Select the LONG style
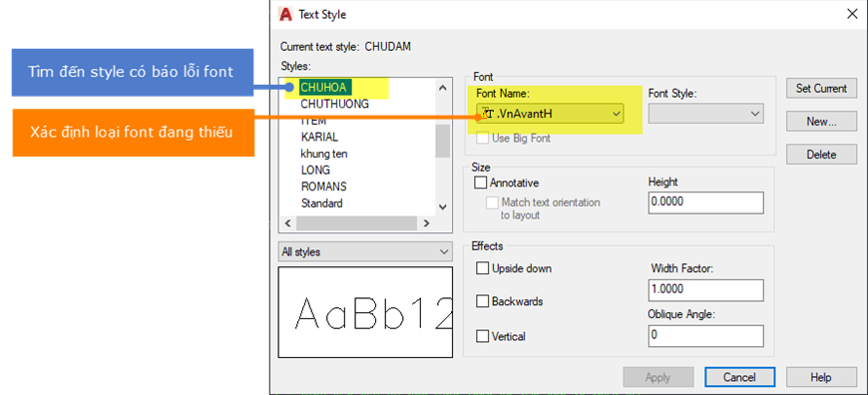The image size is (868, 395). [315, 170]
